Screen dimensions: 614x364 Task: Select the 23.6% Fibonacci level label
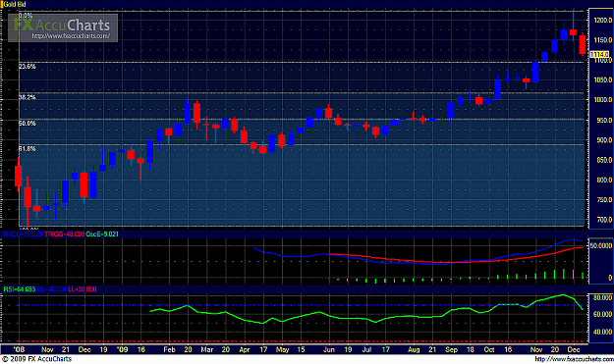(28, 67)
